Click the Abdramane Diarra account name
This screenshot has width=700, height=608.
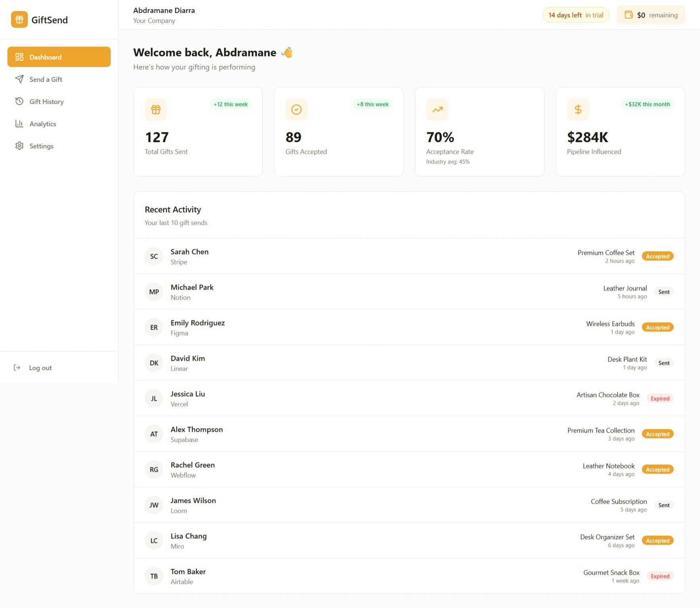tap(164, 10)
